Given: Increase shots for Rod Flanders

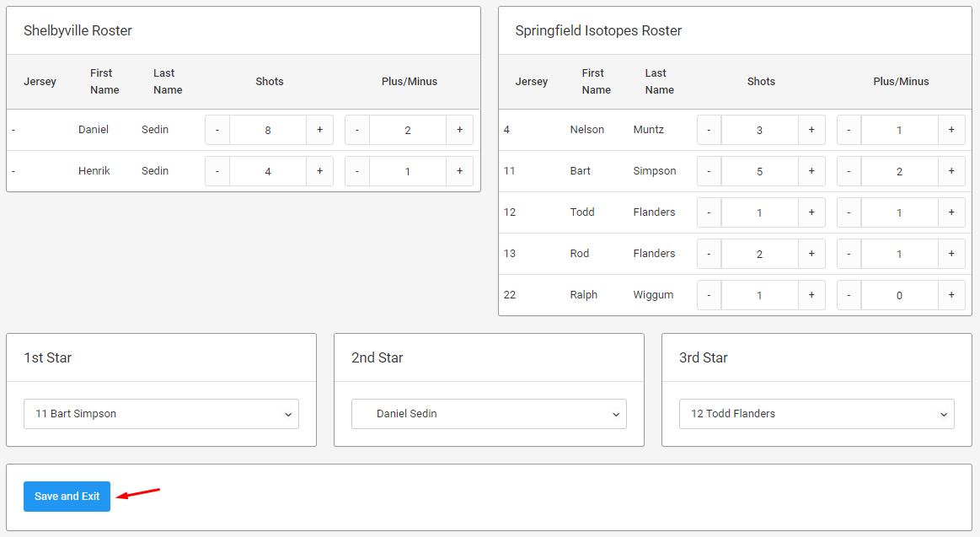Looking at the screenshot, I should coord(811,254).
